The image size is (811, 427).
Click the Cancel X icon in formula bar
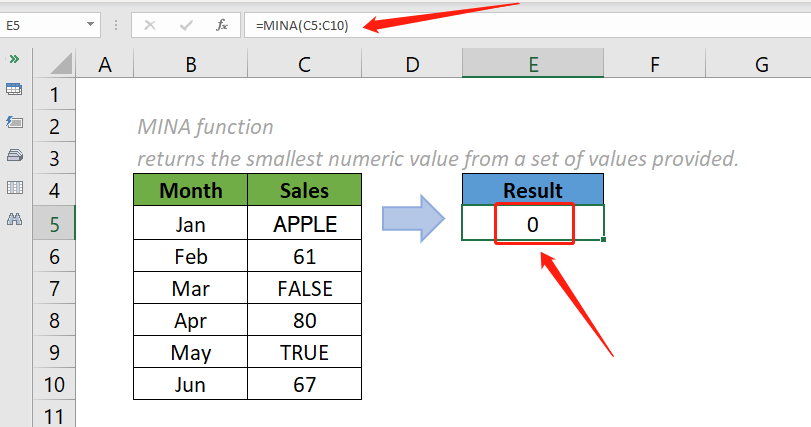152,25
